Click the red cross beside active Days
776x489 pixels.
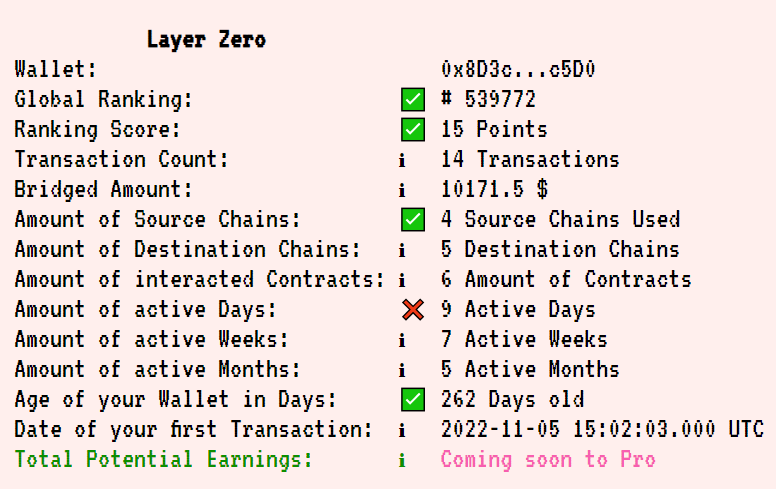point(413,310)
